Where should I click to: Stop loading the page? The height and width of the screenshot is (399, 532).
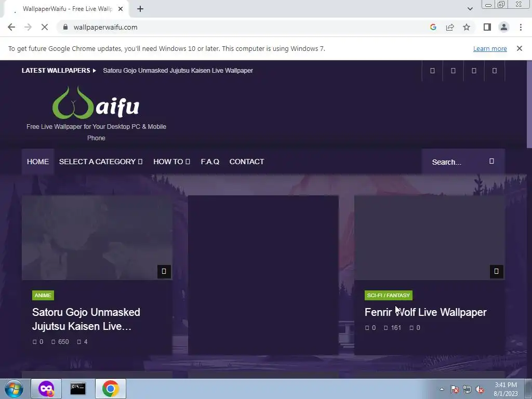click(x=45, y=27)
